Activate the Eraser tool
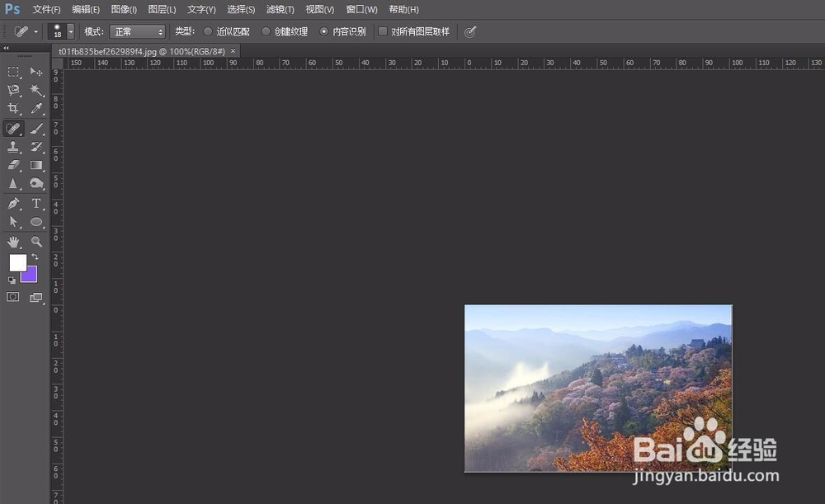Viewport: 825px width, 504px height. click(x=13, y=165)
